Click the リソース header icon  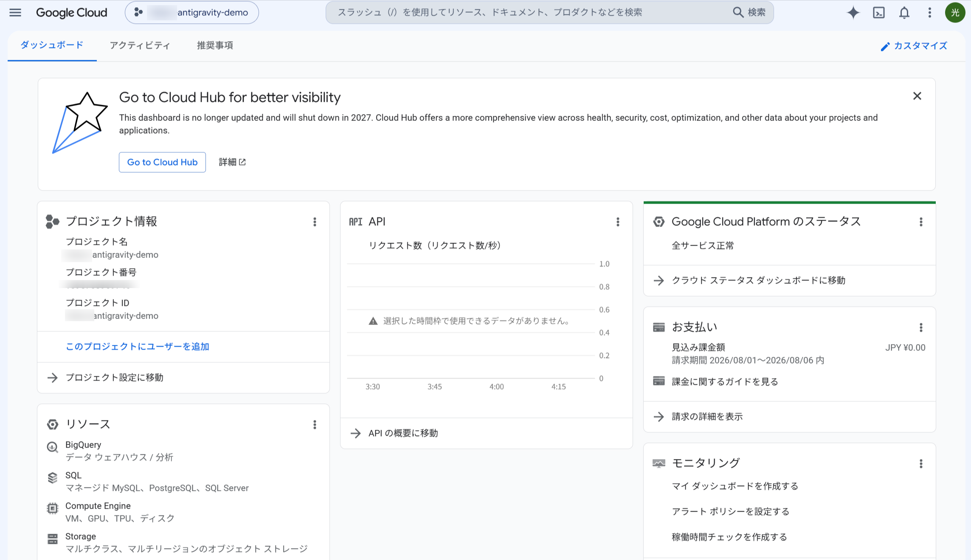pyautogui.click(x=52, y=424)
